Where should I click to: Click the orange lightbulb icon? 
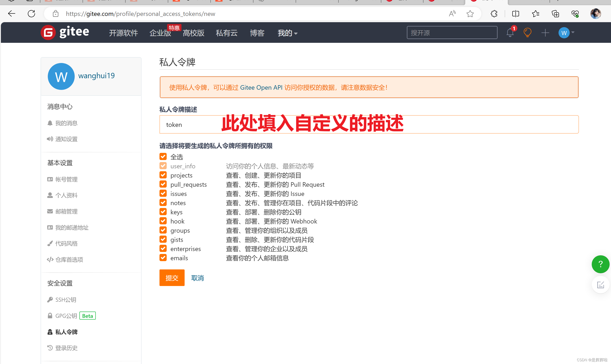pos(527,33)
